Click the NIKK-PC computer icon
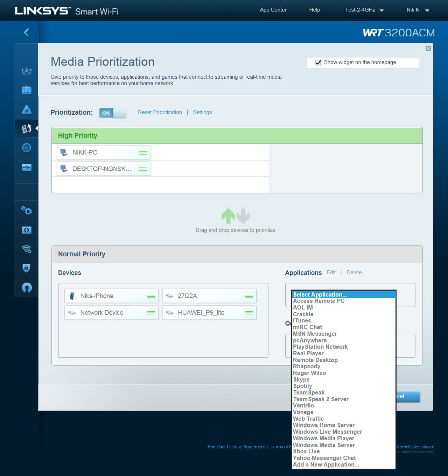This screenshot has height=476, width=448. click(x=64, y=152)
